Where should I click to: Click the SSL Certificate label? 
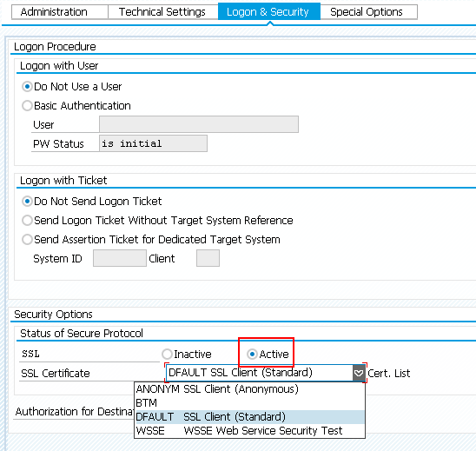coord(56,374)
